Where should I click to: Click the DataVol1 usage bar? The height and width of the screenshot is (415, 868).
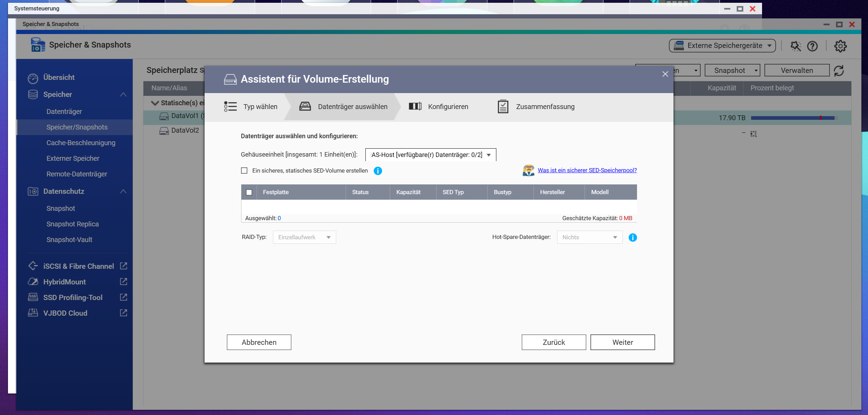tap(794, 118)
